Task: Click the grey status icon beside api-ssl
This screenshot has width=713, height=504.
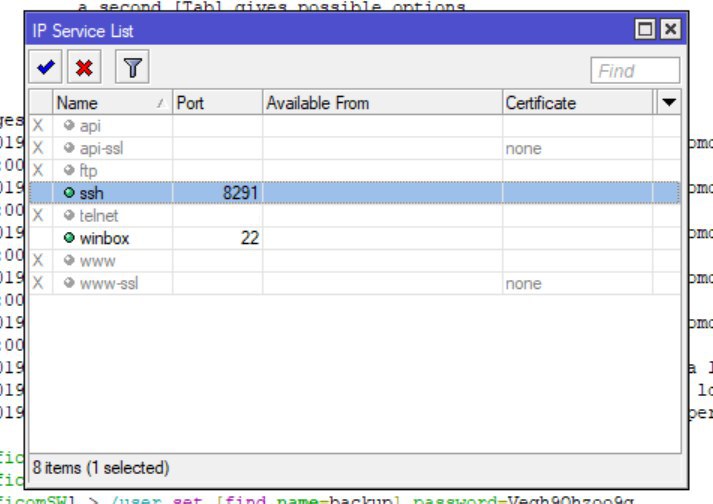Action: (x=69, y=147)
